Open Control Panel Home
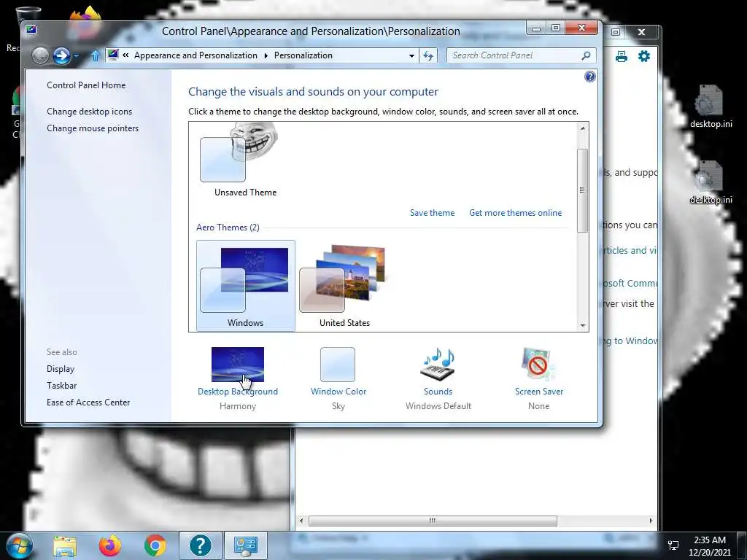 pyautogui.click(x=86, y=85)
